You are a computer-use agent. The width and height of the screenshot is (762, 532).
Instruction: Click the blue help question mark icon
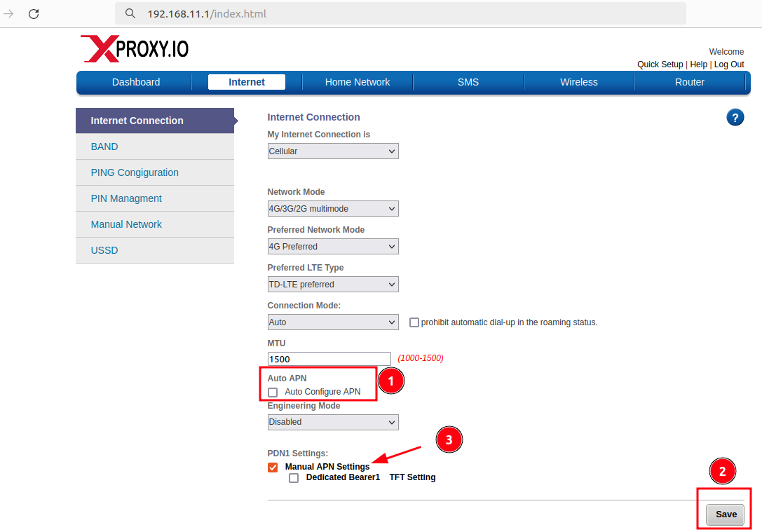[x=735, y=117]
